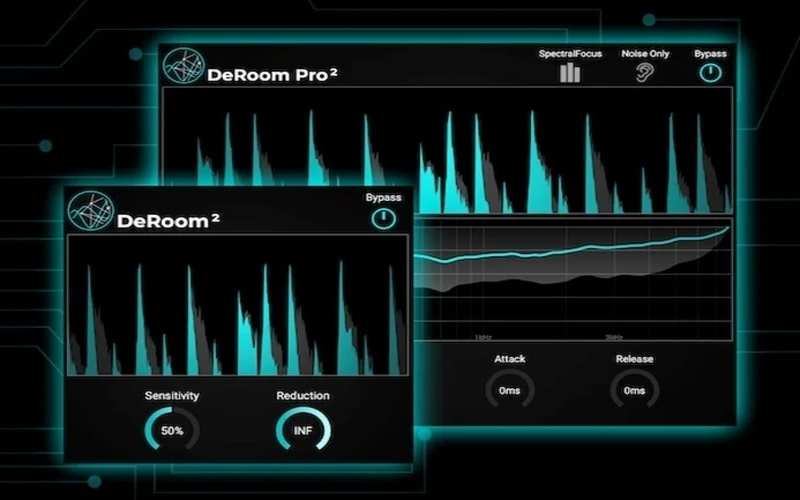
Task: Click the Attack knob showing 0ms
Action: pos(509,390)
